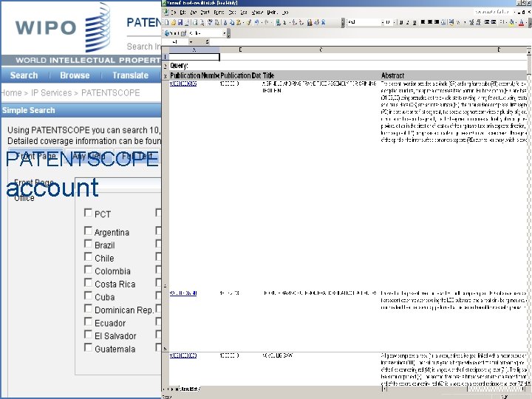Image resolution: width=532 pixels, height=399 pixels.
Task: Open the Borders dropdown arrow
Action: (x=506, y=22)
